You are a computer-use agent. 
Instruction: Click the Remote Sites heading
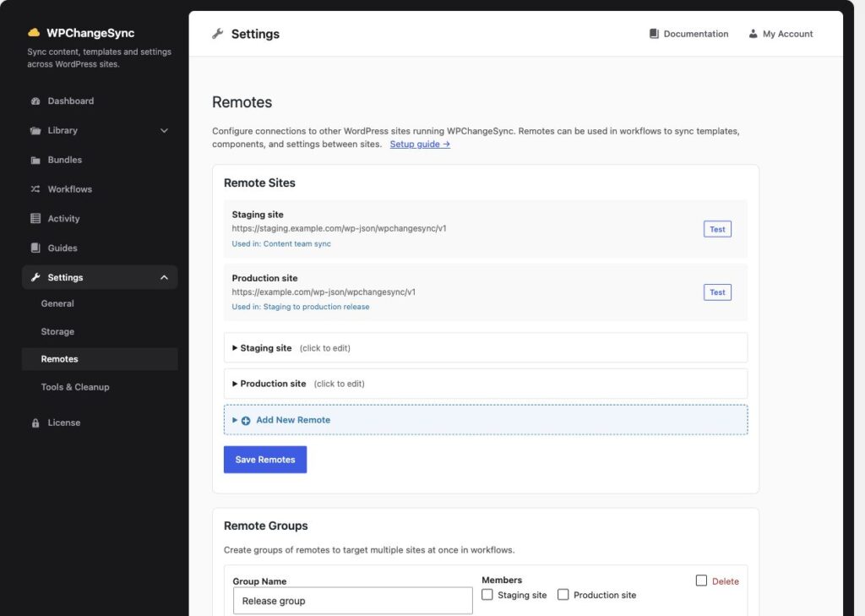[259, 183]
